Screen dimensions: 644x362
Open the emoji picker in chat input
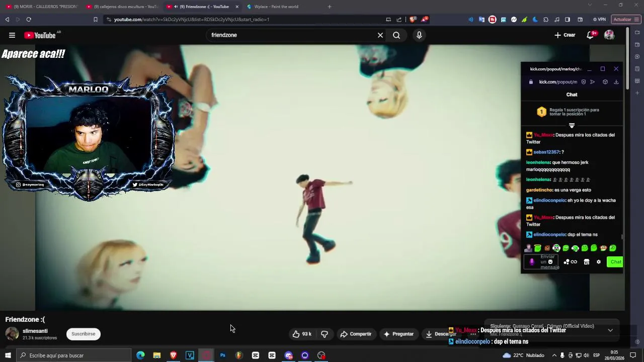tap(550, 262)
